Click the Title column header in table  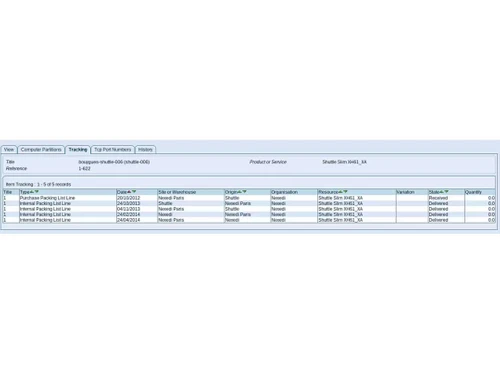tap(7, 192)
